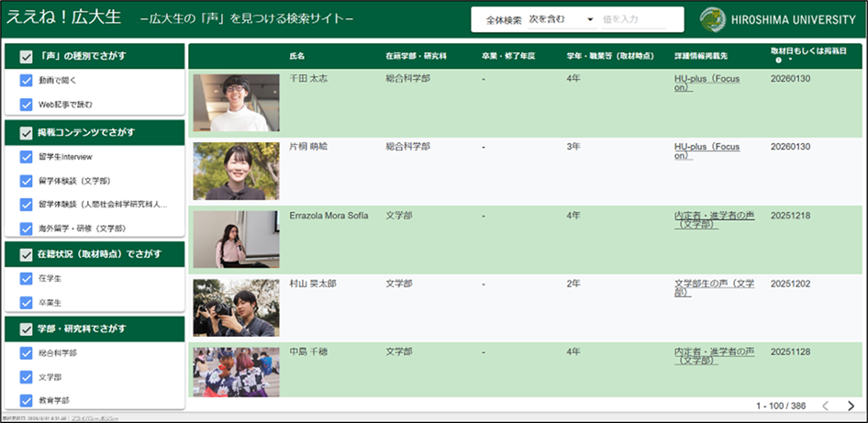Open 文学部生の声 link for 村山 要太郎

pos(714,288)
